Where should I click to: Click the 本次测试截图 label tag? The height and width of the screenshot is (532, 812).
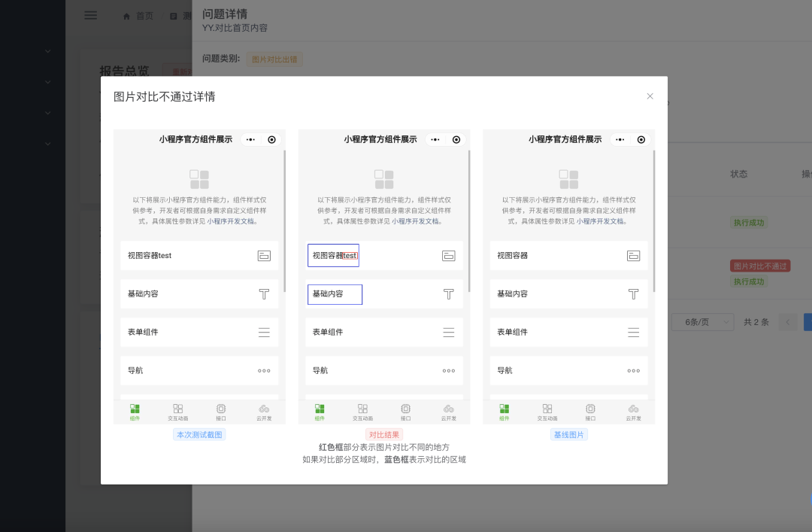pyautogui.click(x=199, y=434)
